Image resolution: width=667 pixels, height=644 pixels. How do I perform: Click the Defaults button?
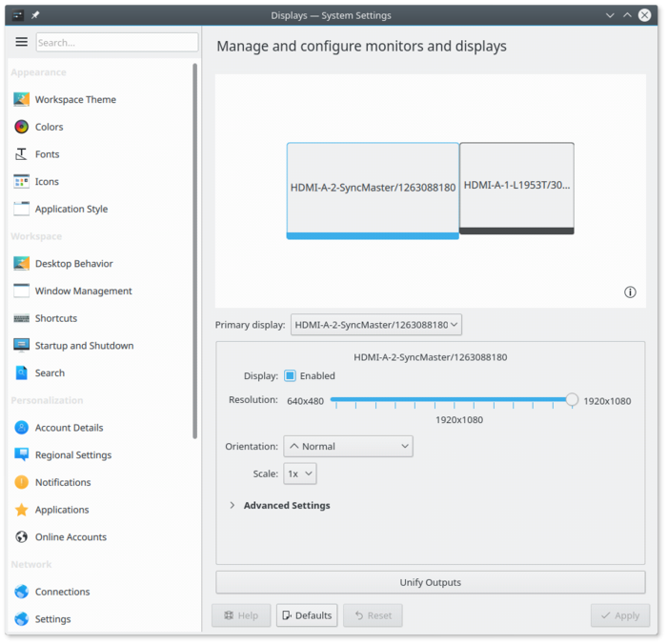pyautogui.click(x=307, y=615)
